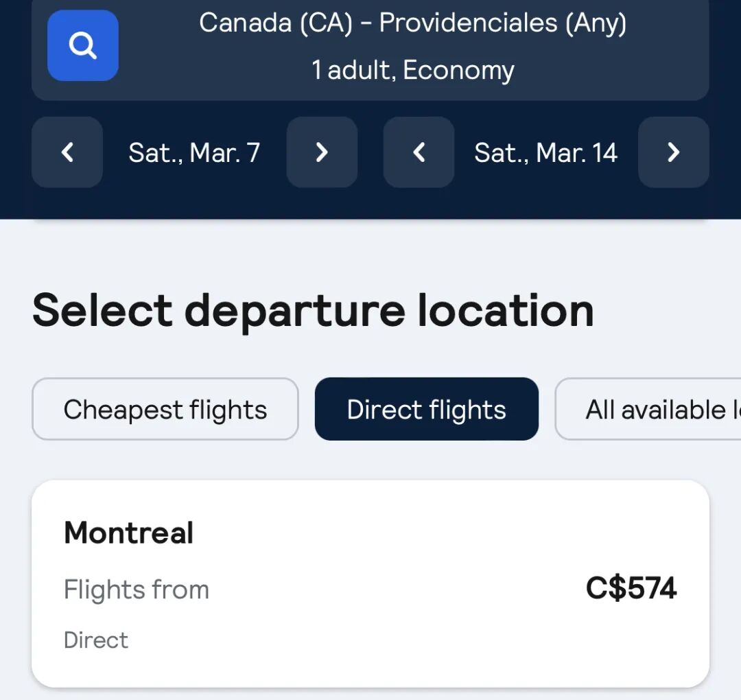Select the Cheapest flights filter
The image size is (741, 700).
(165, 410)
